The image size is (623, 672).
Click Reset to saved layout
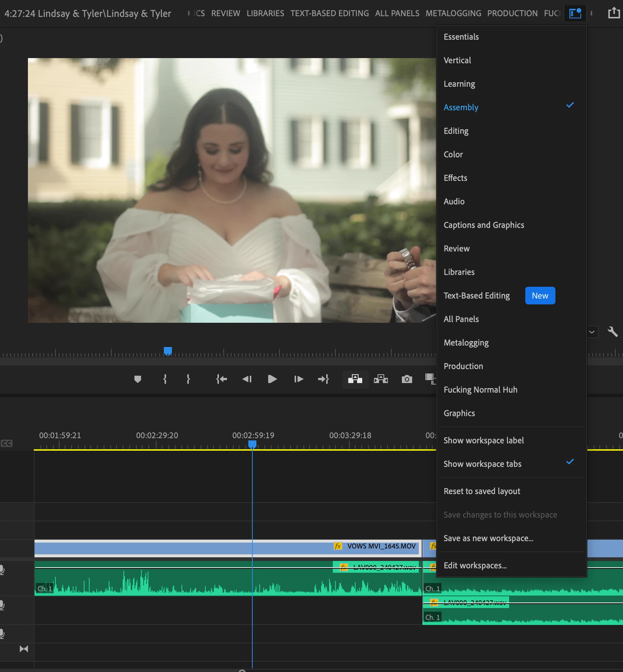click(511, 491)
